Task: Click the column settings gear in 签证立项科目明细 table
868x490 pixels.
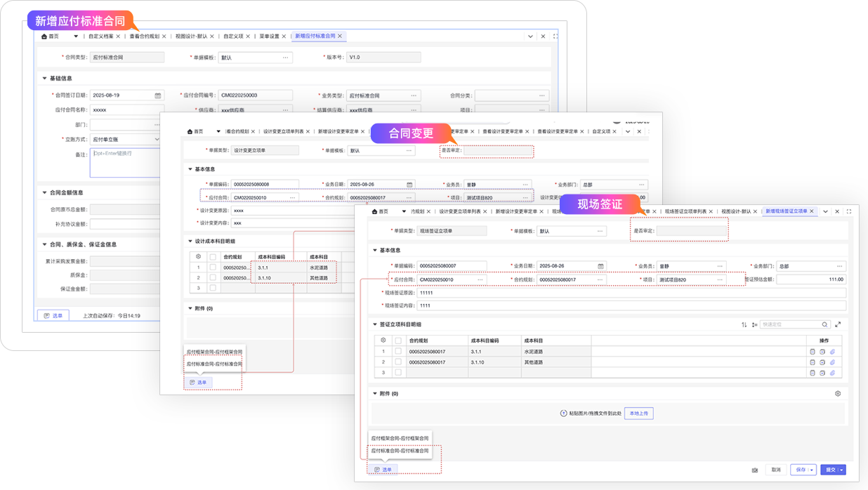Action: [x=383, y=340]
